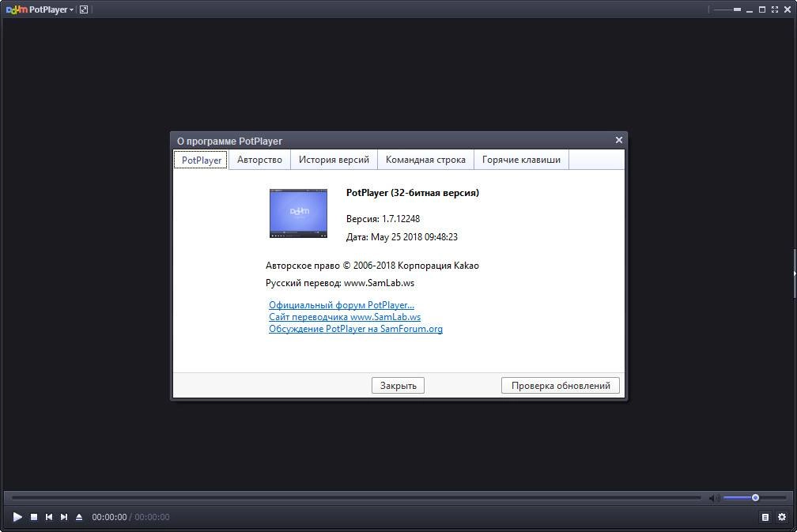Switch player to fullscreen mode
This screenshot has height=532, width=797.
tap(775, 9)
